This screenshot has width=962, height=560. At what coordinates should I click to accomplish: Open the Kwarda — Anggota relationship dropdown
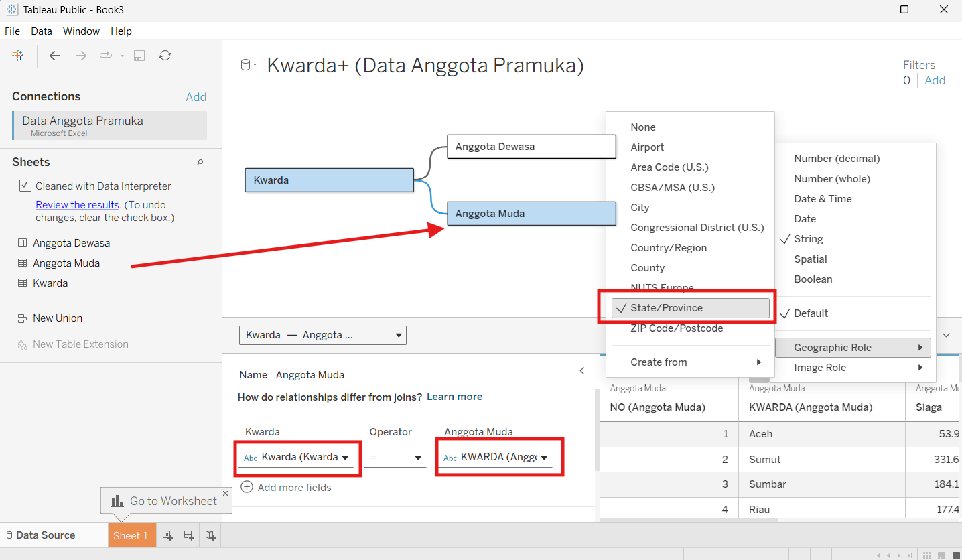pos(323,335)
